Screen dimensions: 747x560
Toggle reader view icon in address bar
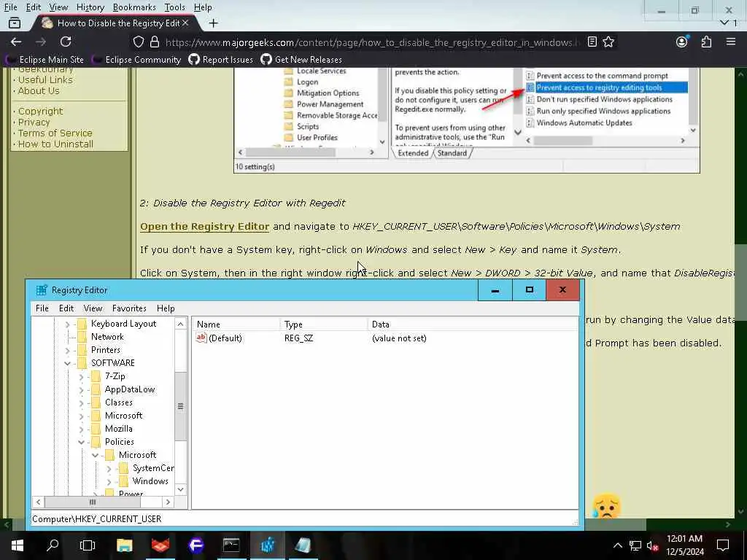(592, 42)
